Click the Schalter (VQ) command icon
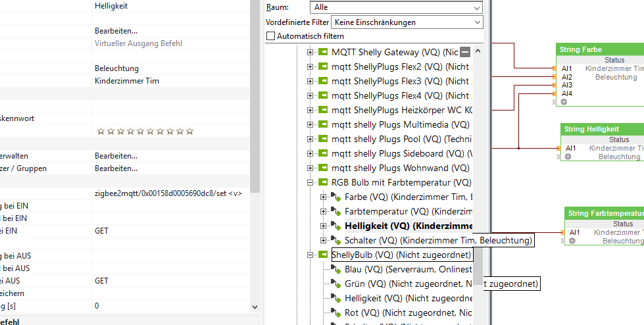644x325 pixels. pyautogui.click(x=336, y=240)
